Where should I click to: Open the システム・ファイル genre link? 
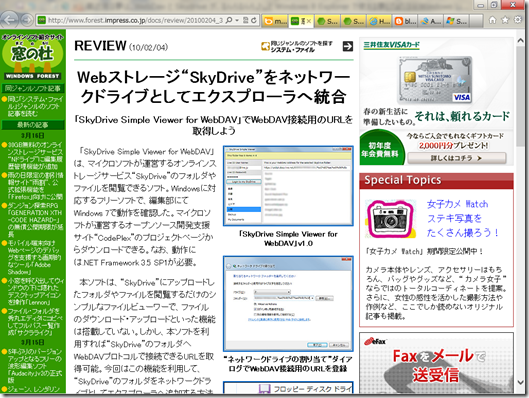293,50
